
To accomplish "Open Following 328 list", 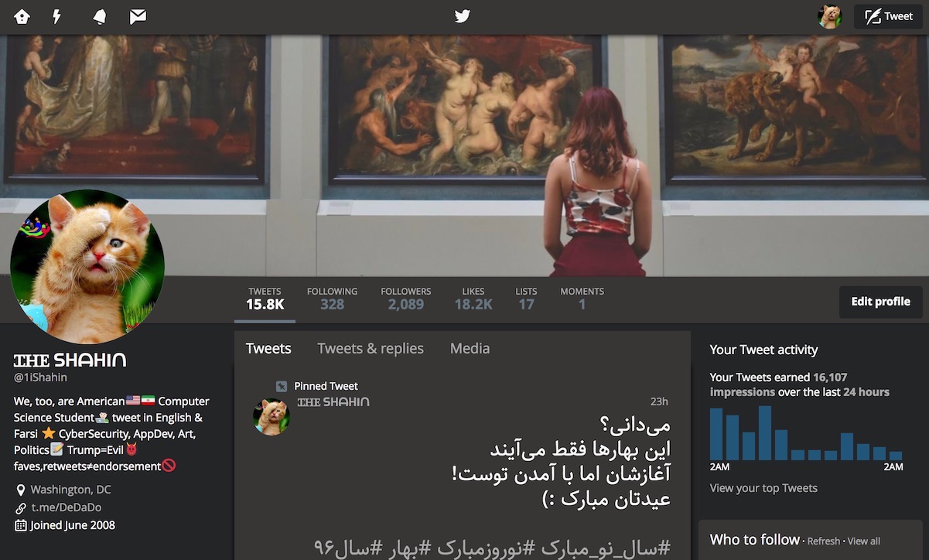I will tap(332, 299).
